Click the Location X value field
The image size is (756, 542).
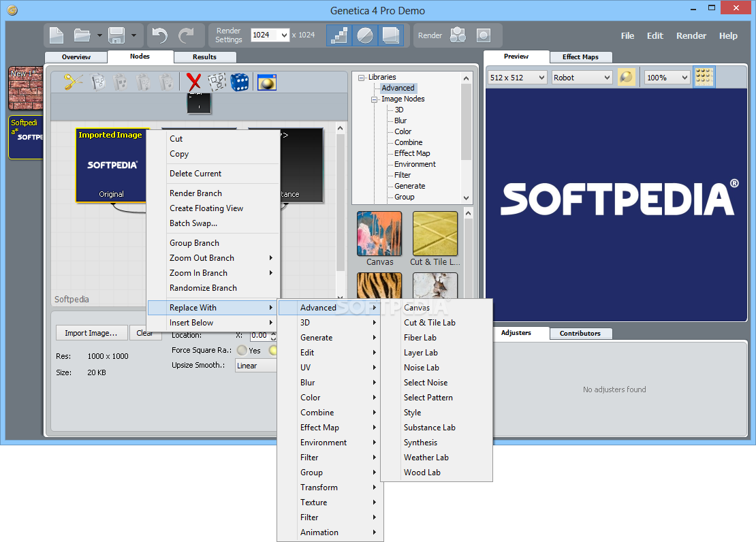(x=261, y=336)
